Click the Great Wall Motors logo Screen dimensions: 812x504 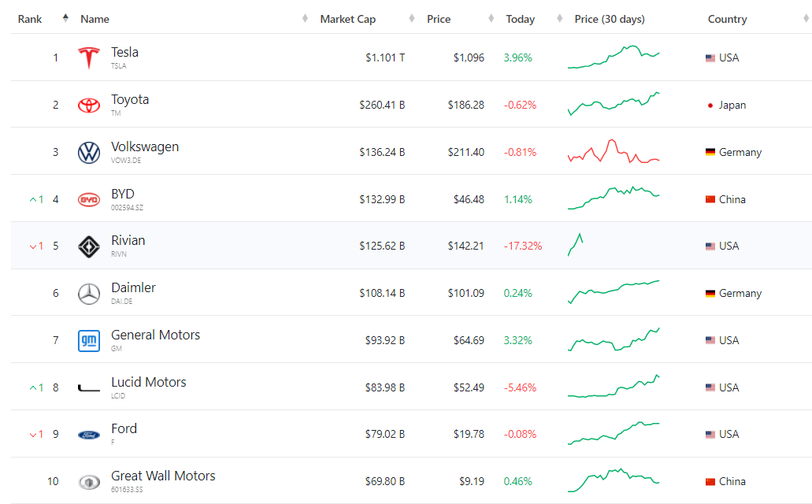click(x=88, y=482)
